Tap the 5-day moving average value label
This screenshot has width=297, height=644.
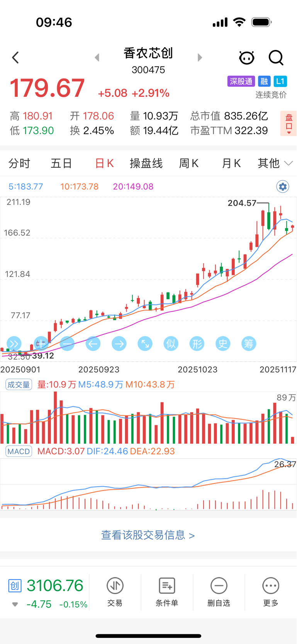tap(25, 186)
